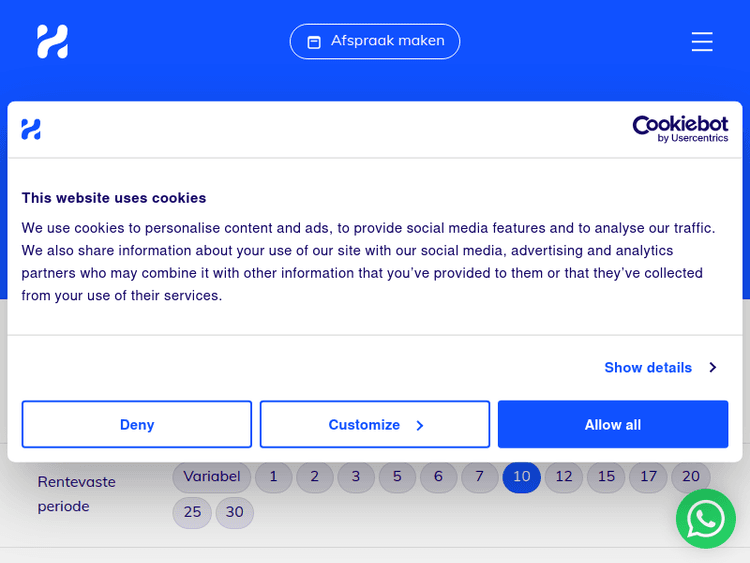
Task: Select the 1 year period pill
Action: [273, 477]
